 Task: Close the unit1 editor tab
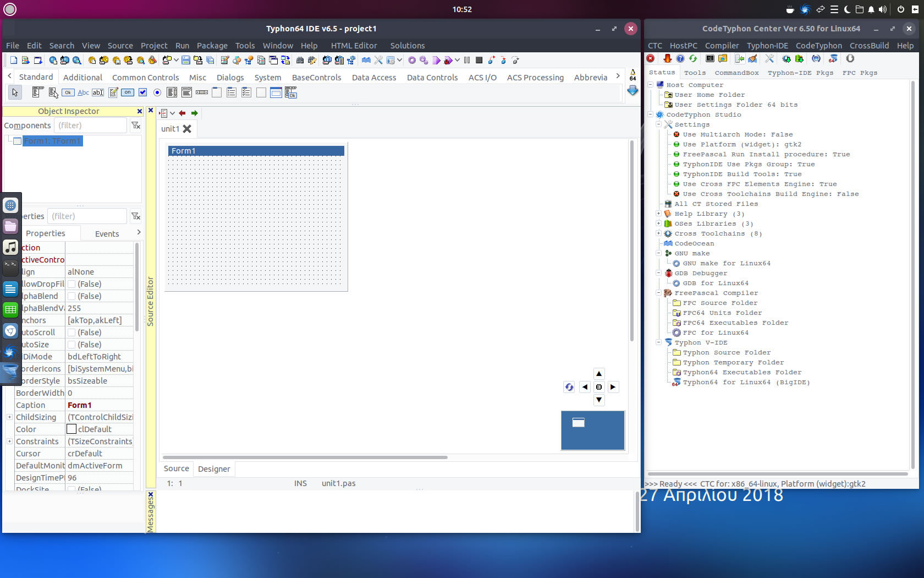[x=187, y=129]
